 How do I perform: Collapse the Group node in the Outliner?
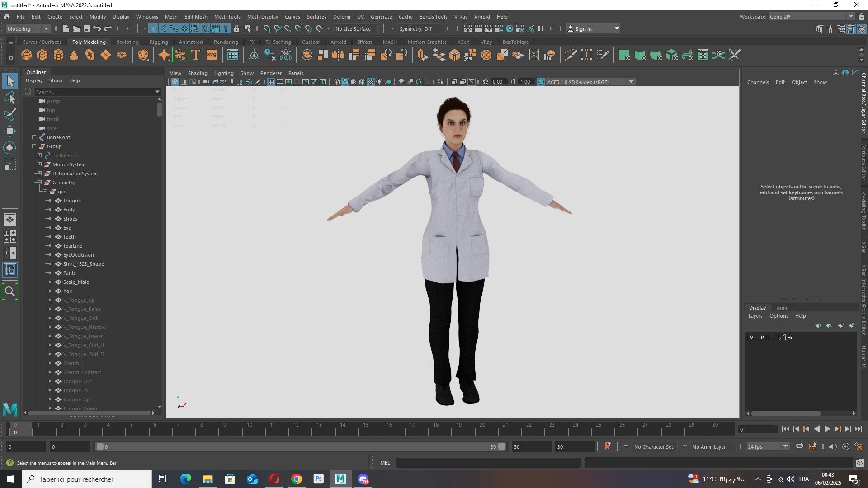coord(34,146)
